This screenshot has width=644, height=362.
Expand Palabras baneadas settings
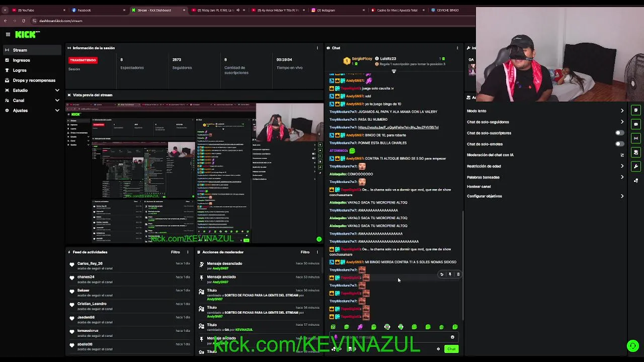coord(622,177)
